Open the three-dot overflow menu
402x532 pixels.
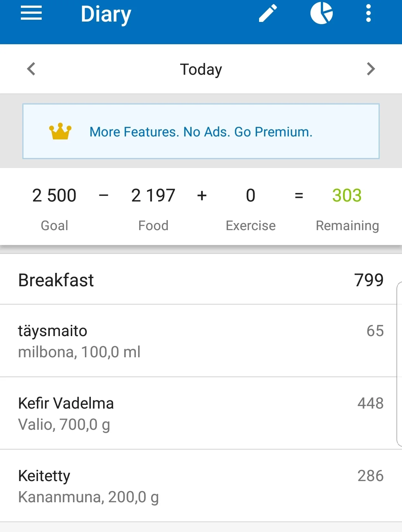(x=368, y=13)
